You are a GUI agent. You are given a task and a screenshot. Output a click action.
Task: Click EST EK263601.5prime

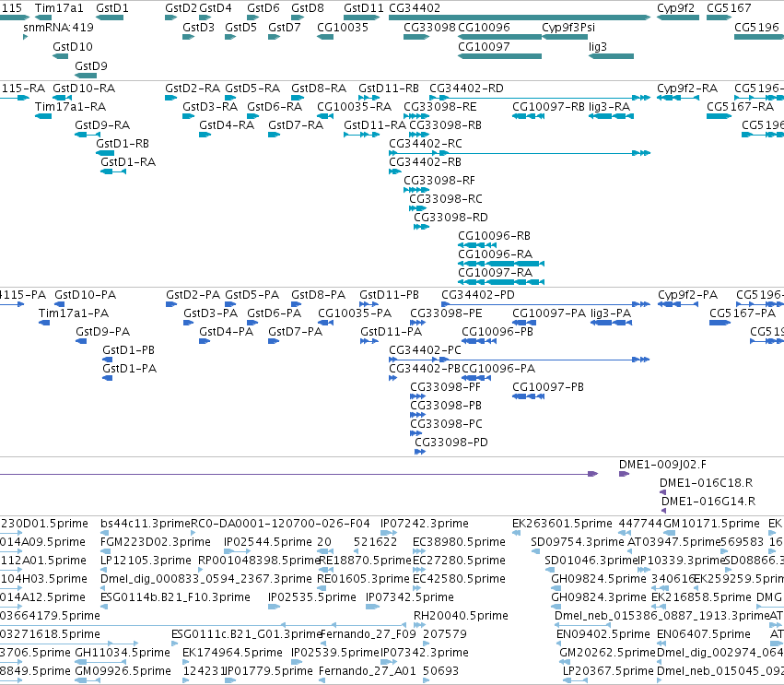(x=562, y=524)
